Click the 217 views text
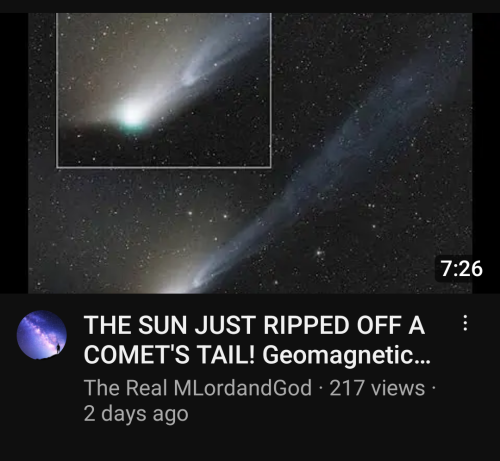The width and height of the screenshot is (500, 461). pos(377,388)
